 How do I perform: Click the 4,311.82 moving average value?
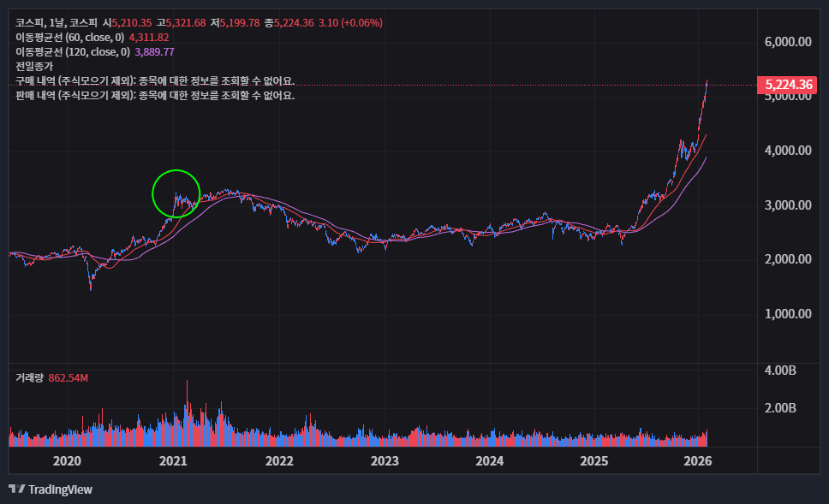tap(148, 37)
